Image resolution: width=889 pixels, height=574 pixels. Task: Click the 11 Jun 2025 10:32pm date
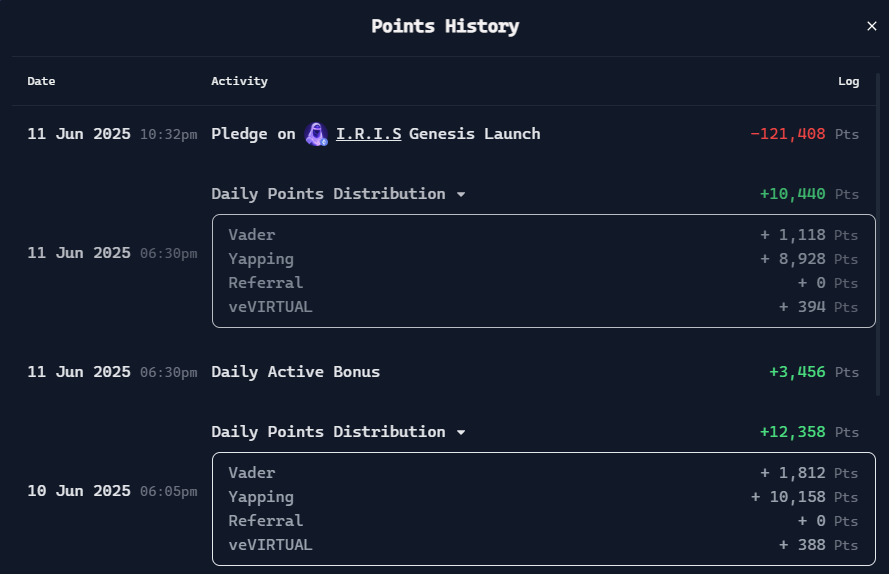(x=112, y=134)
